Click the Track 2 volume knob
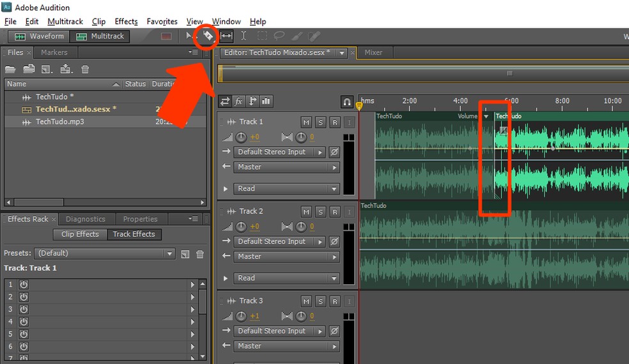 coord(241,227)
